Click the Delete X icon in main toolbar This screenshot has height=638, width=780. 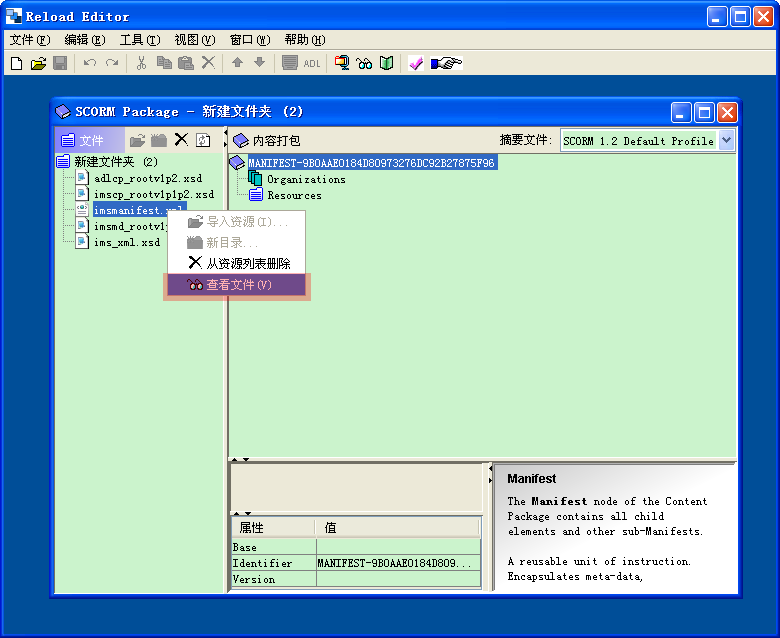[208, 63]
